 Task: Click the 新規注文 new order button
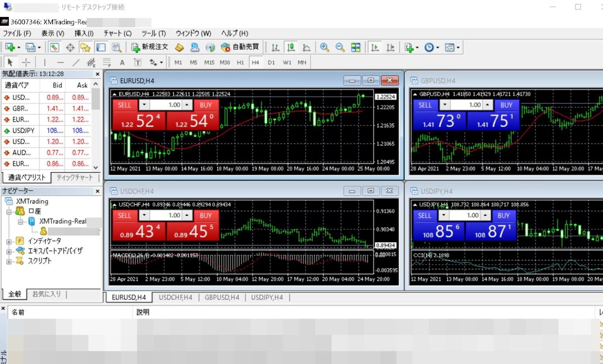click(x=149, y=47)
